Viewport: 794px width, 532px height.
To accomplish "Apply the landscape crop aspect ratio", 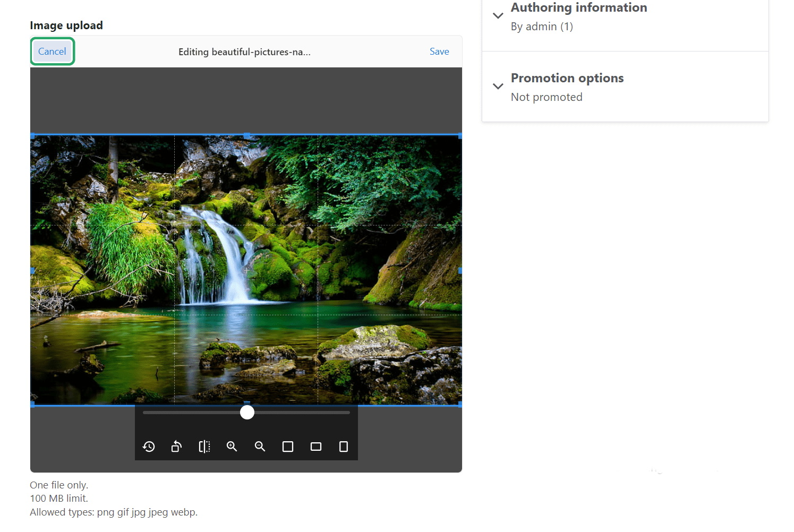I will [x=315, y=447].
